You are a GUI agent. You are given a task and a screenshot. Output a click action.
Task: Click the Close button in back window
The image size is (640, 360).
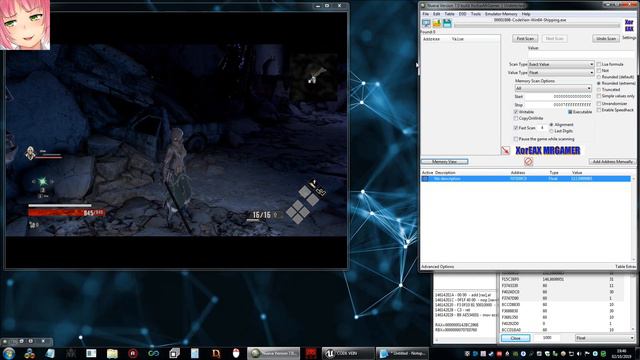click(x=516, y=338)
